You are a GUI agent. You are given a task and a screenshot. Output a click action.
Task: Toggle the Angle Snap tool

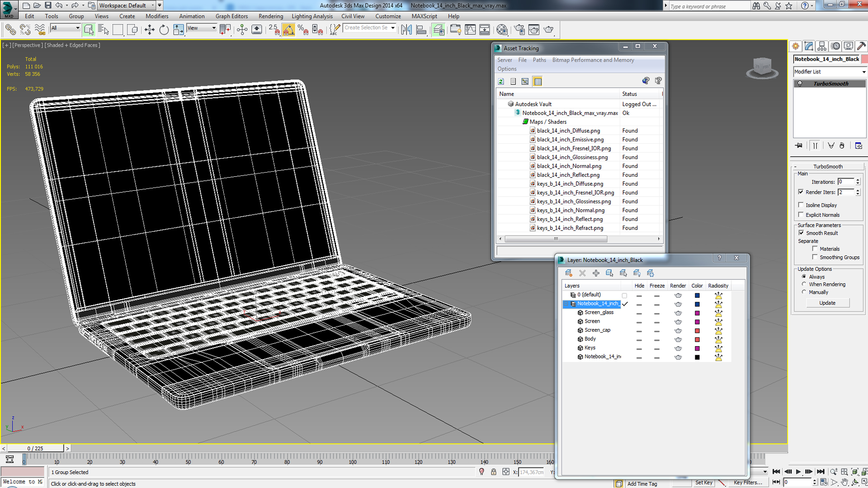point(288,30)
